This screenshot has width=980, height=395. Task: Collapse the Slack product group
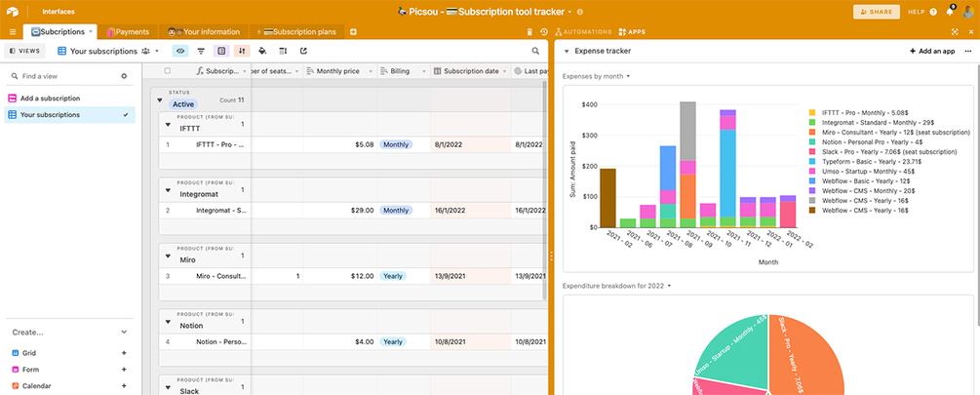[x=168, y=387]
